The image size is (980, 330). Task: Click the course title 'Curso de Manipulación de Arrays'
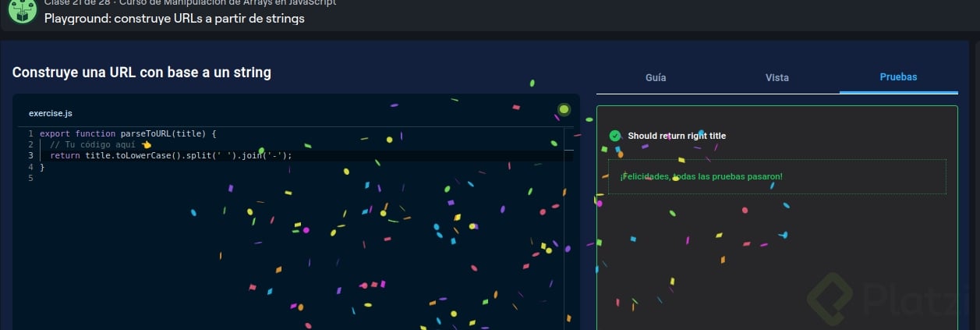coord(228,2)
